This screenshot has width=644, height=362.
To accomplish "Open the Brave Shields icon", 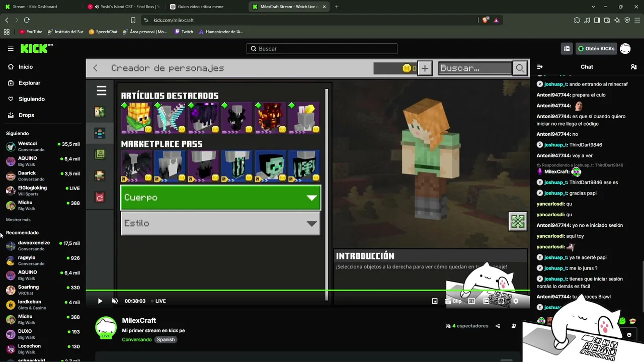I will (x=485, y=20).
